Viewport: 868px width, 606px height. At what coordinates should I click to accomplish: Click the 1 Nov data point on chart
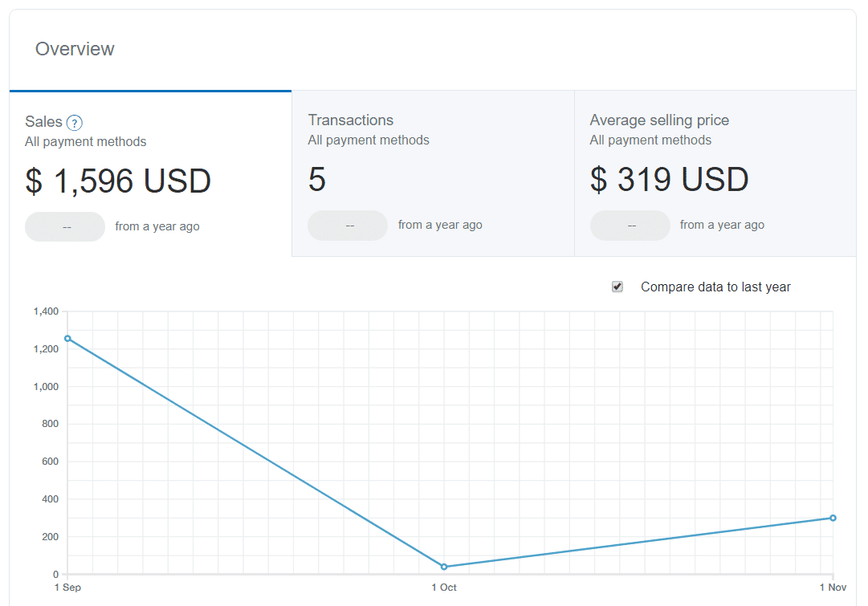point(833,518)
